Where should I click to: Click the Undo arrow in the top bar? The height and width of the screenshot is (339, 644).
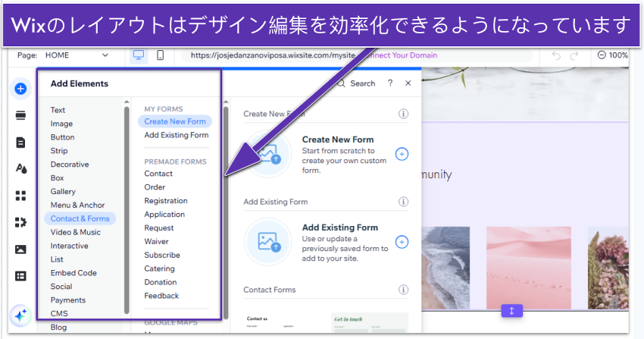(556, 55)
